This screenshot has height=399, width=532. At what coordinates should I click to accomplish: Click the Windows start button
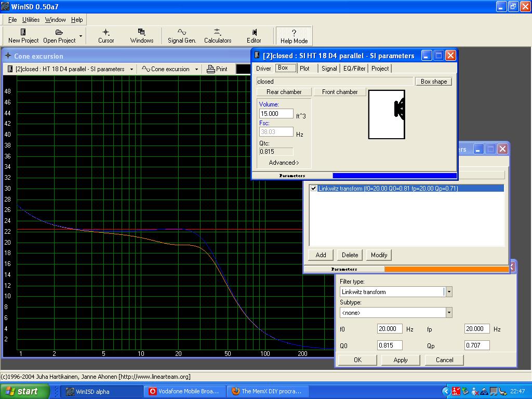[24, 391]
